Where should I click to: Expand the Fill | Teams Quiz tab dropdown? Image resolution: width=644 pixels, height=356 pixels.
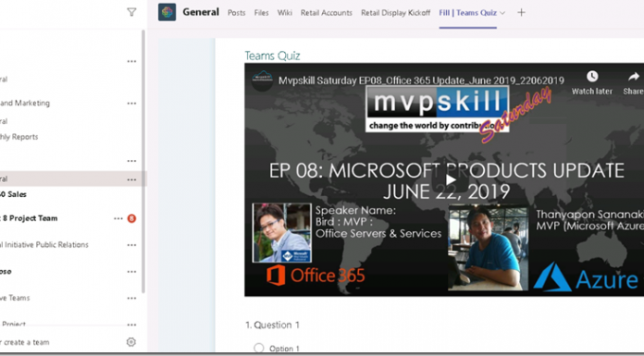(x=502, y=13)
